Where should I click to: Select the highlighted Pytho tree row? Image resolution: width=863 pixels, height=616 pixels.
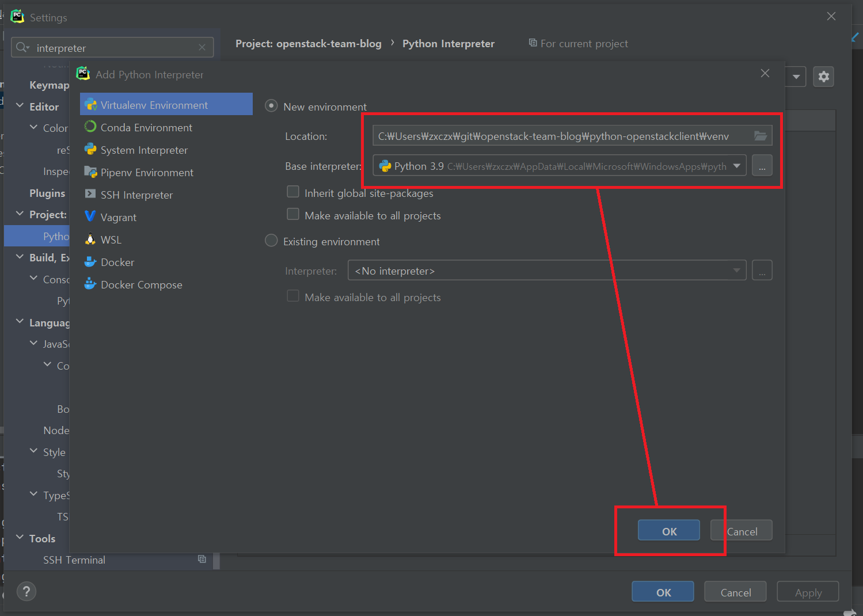(37, 236)
